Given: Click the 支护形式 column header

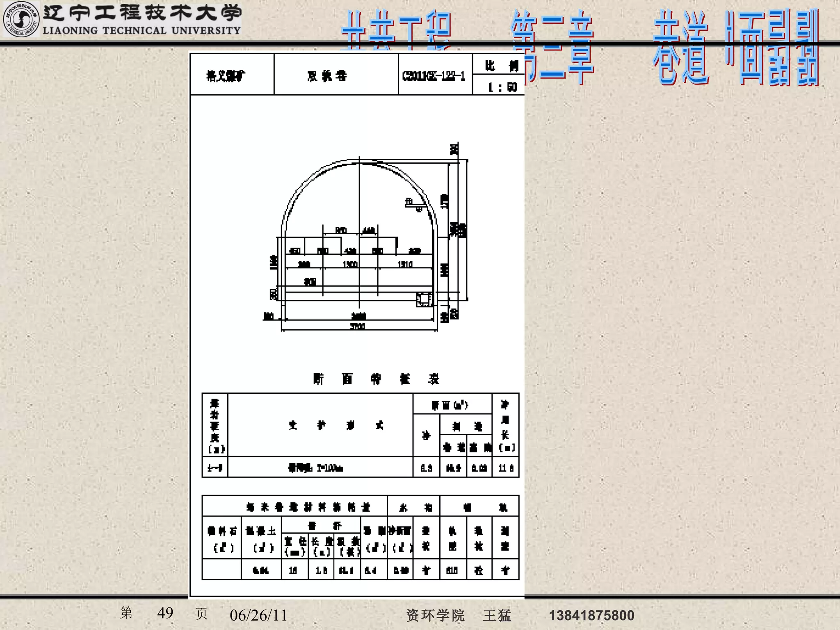Looking at the screenshot, I should tap(336, 425).
